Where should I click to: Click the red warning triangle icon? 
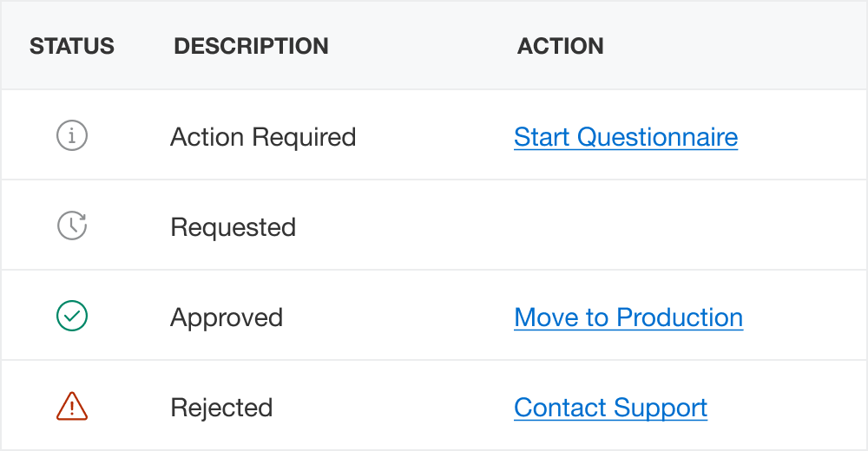point(72,406)
